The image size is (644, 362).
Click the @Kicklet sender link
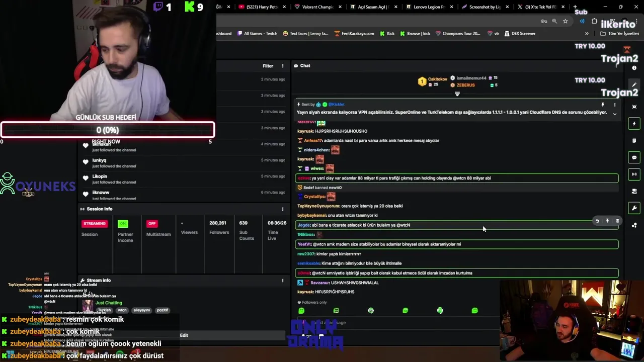(336, 104)
